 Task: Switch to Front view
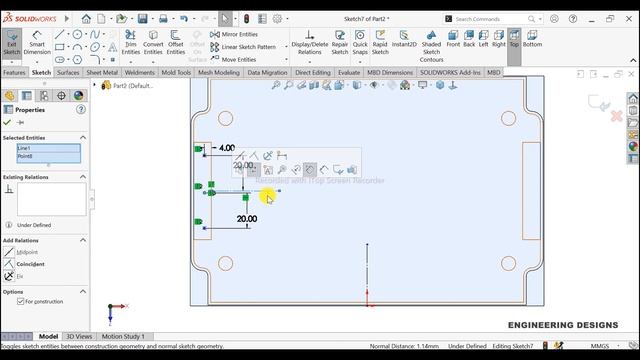point(453,39)
